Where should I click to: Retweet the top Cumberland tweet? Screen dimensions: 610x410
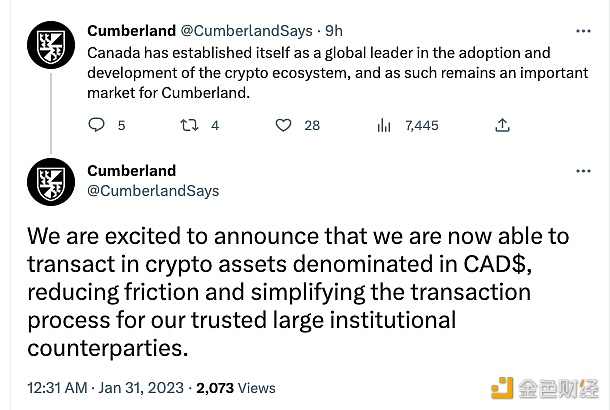coord(189,125)
